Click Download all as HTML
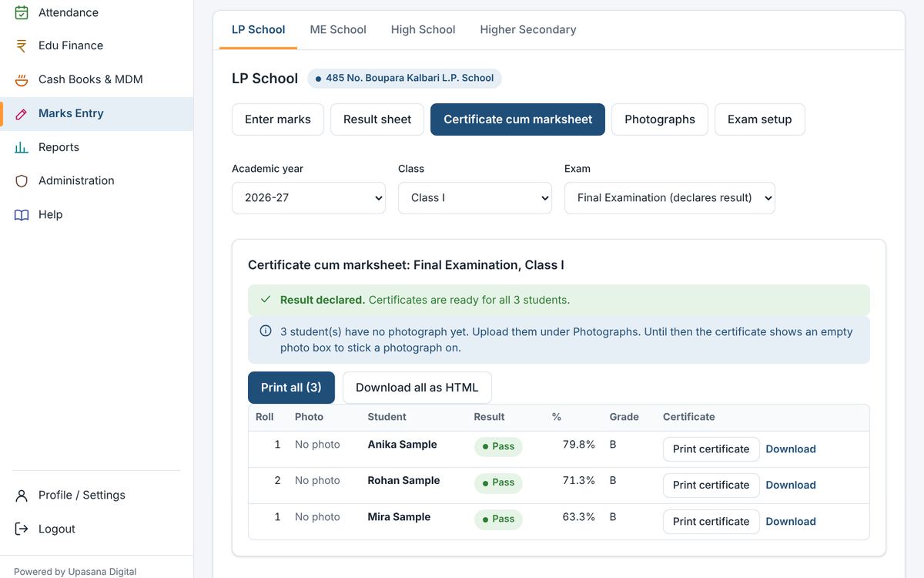The height and width of the screenshot is (578, 924). (x=417, y=388)
